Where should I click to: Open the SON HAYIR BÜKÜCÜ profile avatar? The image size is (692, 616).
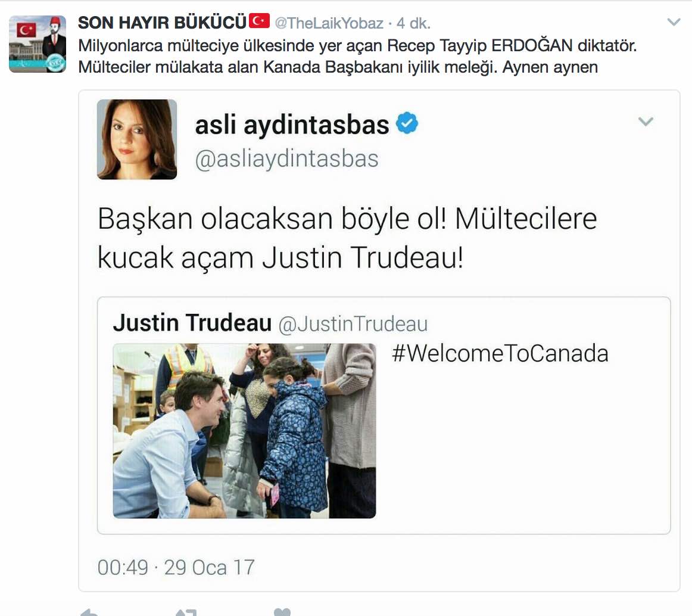click(x=38, y=43)
